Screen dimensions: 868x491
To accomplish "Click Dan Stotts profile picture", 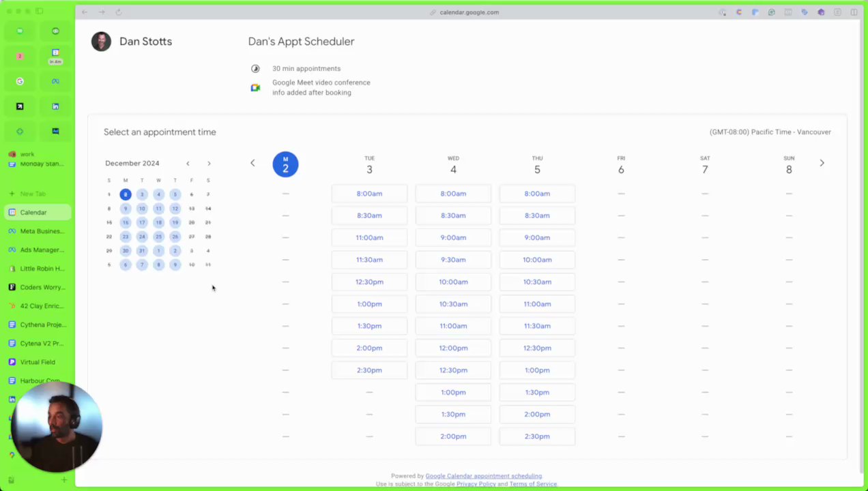I will (101, 42).
